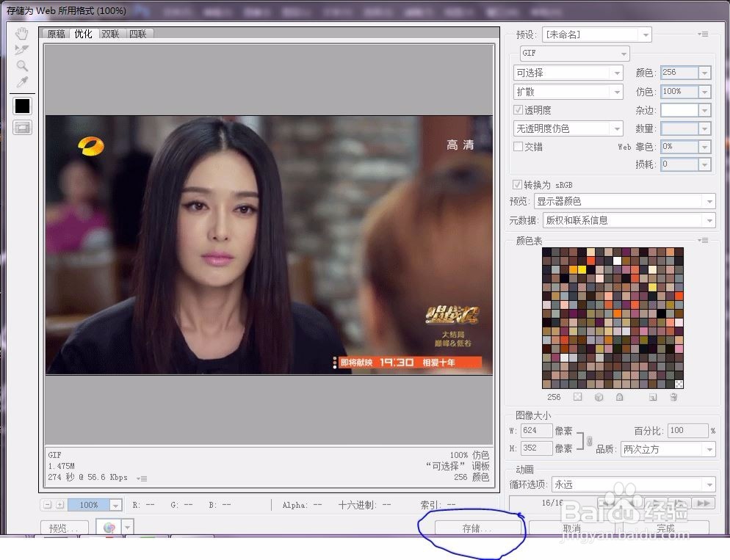Switch to the 四联 tab
The width and height of the screenshot is (730, 560).
[x=138, y=34]
